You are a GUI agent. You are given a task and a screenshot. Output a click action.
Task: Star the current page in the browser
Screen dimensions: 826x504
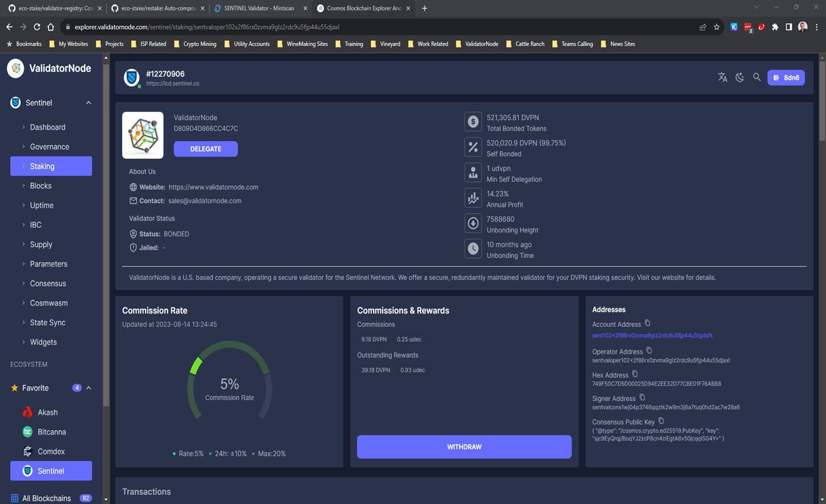pos(717,26)
